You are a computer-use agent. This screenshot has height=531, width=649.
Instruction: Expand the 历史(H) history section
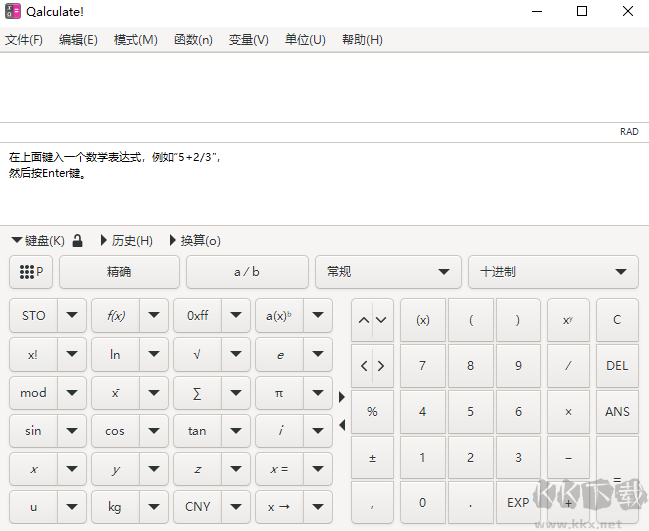pos(127,240)
